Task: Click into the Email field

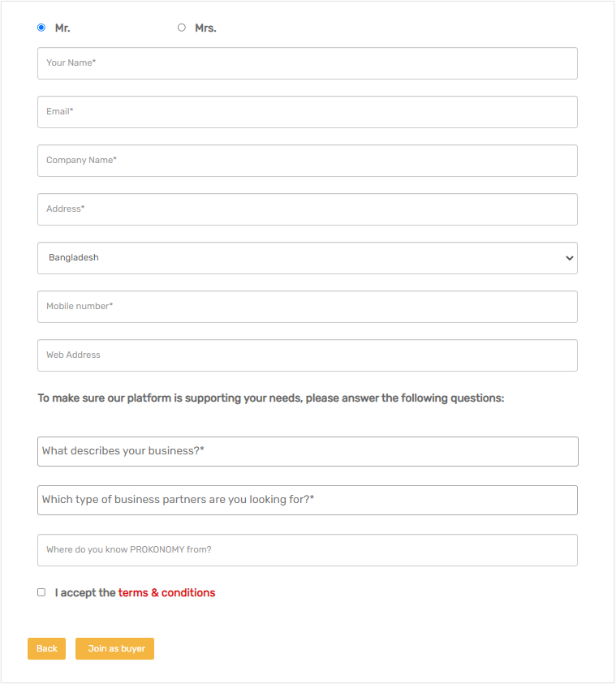Action: click(x=308, y=112)
